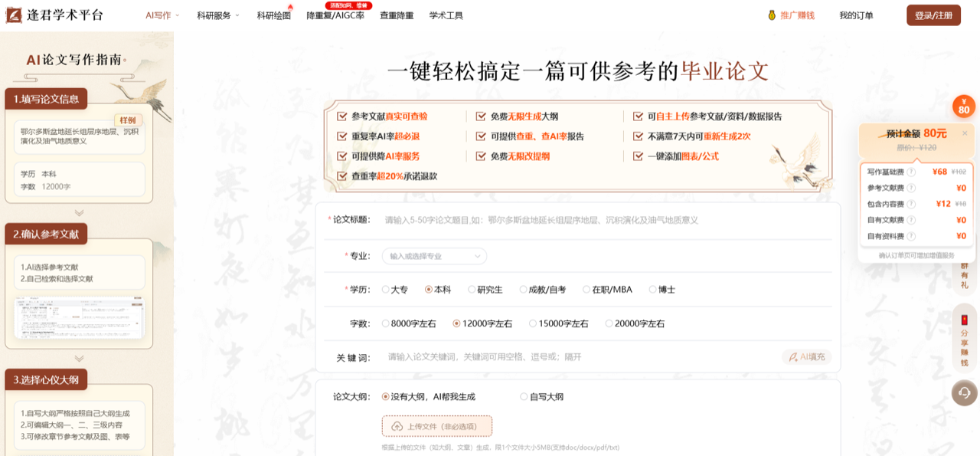Click the 样例 sample tag

[x=129, y=120]
